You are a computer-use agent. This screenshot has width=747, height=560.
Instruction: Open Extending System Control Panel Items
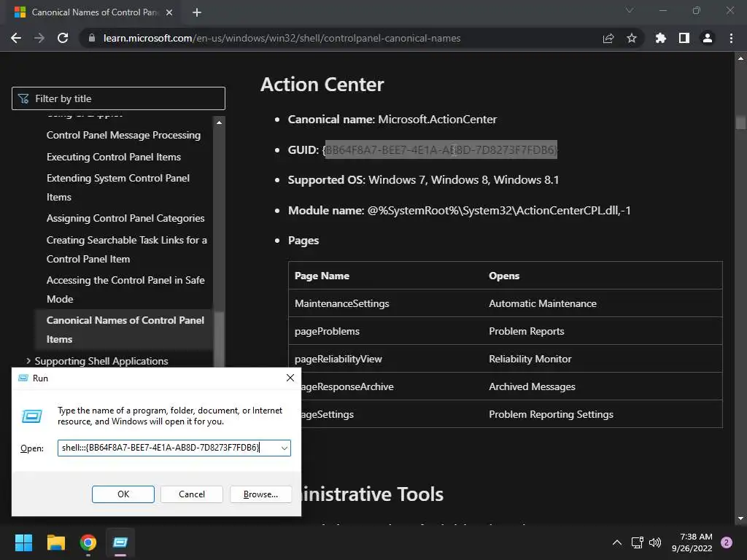[x=117, y=187]
